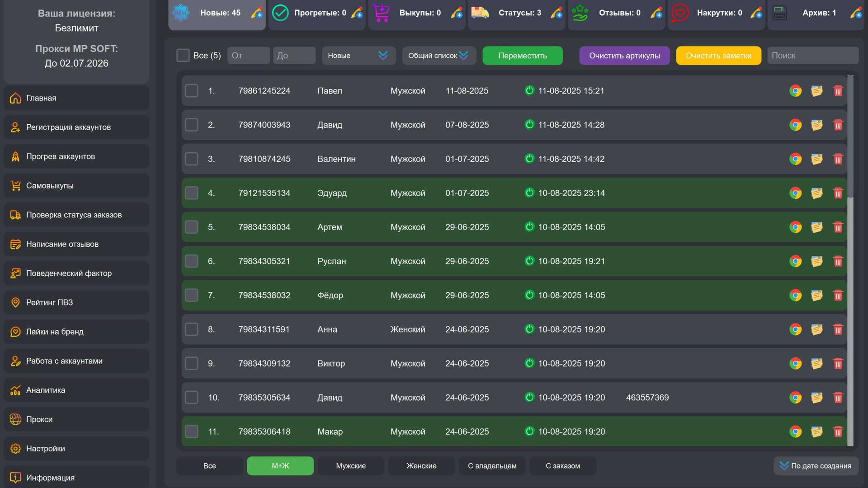The image size is (868, 488).
Task: Delete Руслан's account via trash icon
Action: pyautogui.click(x=838, y=261)
